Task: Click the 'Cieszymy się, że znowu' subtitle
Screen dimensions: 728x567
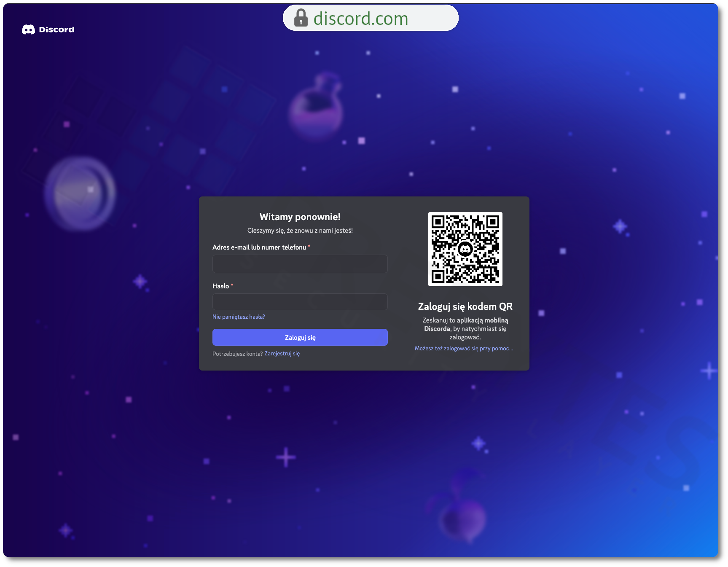Action: pyautogui.click(x=300, y=231)
